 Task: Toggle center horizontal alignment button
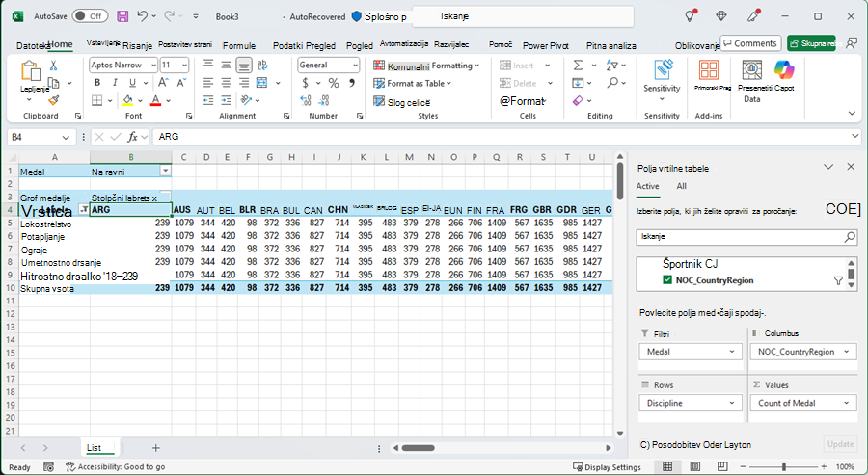coord(226,83)
